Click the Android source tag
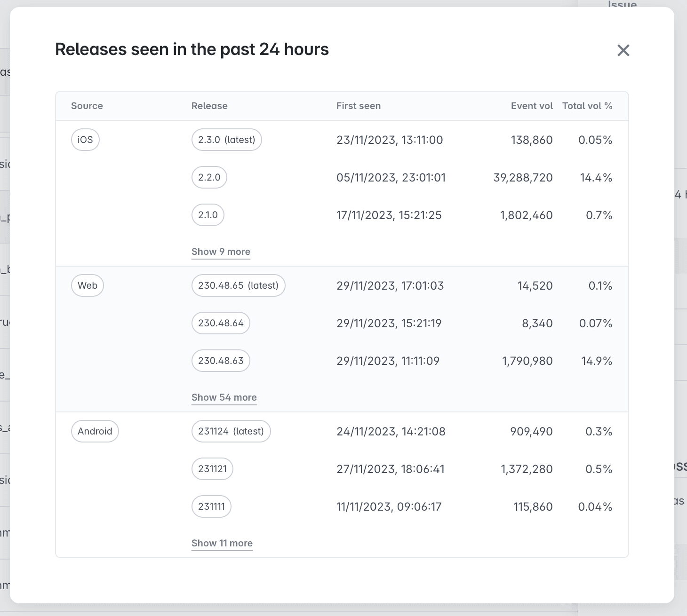 [95, 431]
